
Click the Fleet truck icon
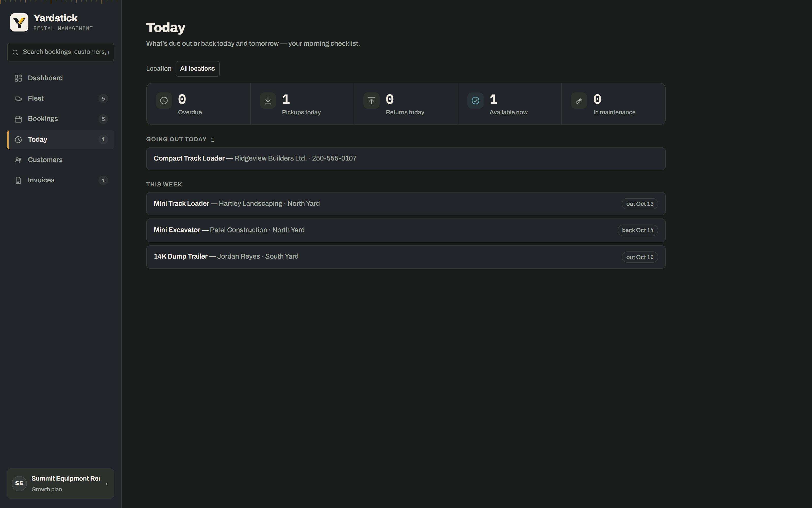click(18, 99)
